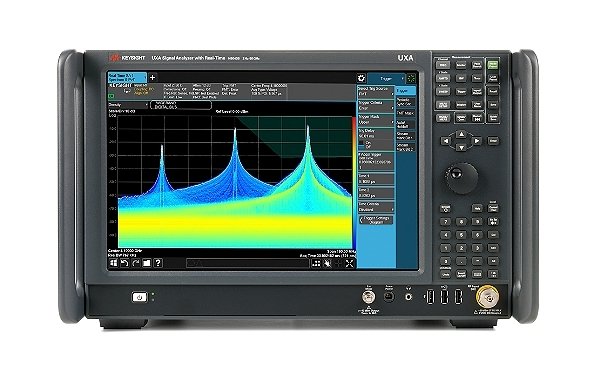Push the number 5 key
The height and width of the screenshot is (390, 600).
[x=461, y=235]
